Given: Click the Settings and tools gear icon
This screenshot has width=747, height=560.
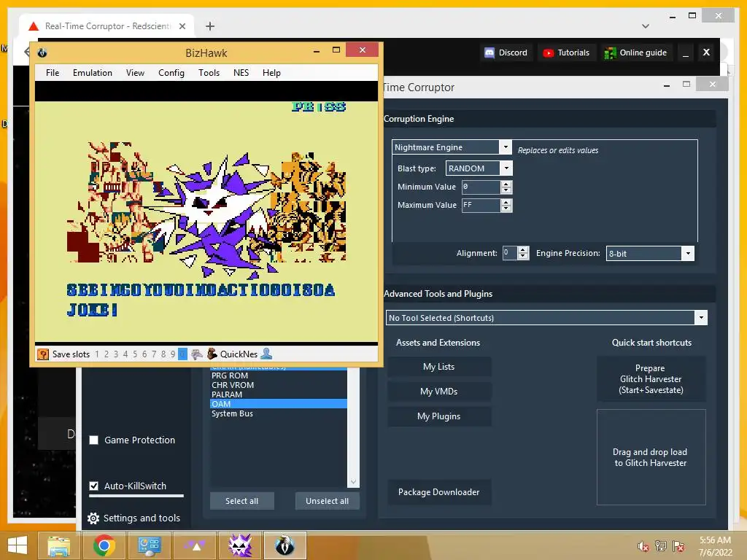Looking at the screenshot, I should click(93, 518).
